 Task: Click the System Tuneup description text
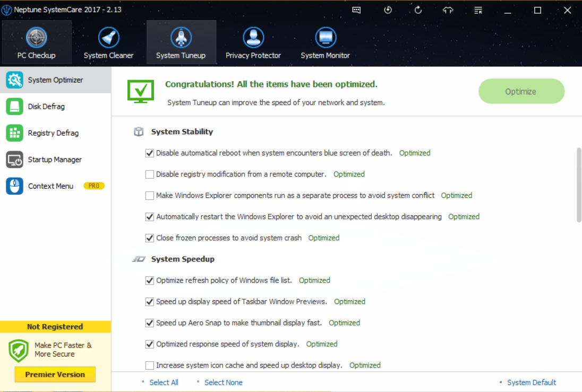coord(276,102)
